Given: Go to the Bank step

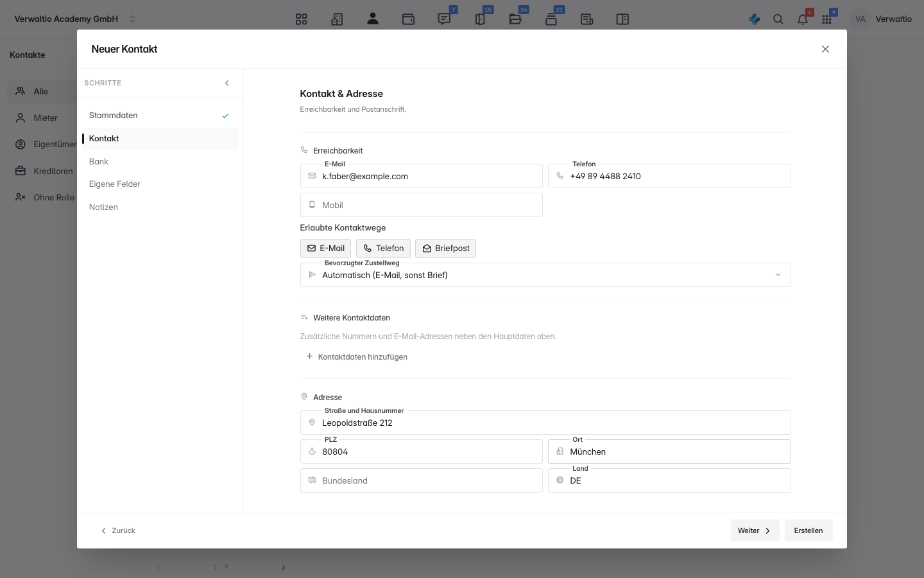Looking at the screenshot, I should click(160, 161).
